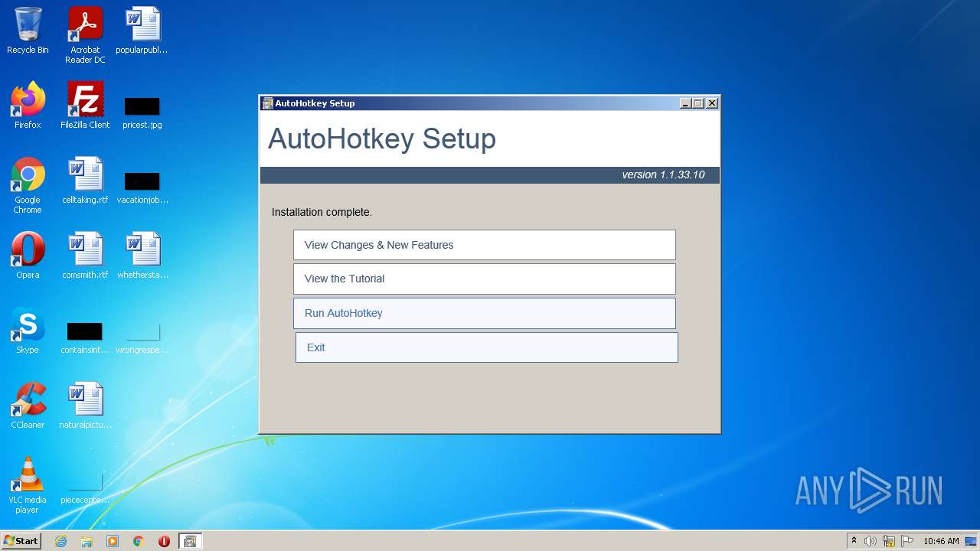980x551 pixels.
Task: Select comsmith.rtf document
Action: click(x=85, y=256)
